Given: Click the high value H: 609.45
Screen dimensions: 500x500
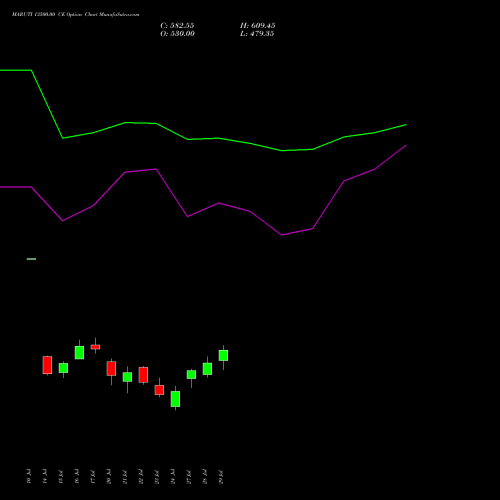Looking at the screenshot, I should point(257,26).
